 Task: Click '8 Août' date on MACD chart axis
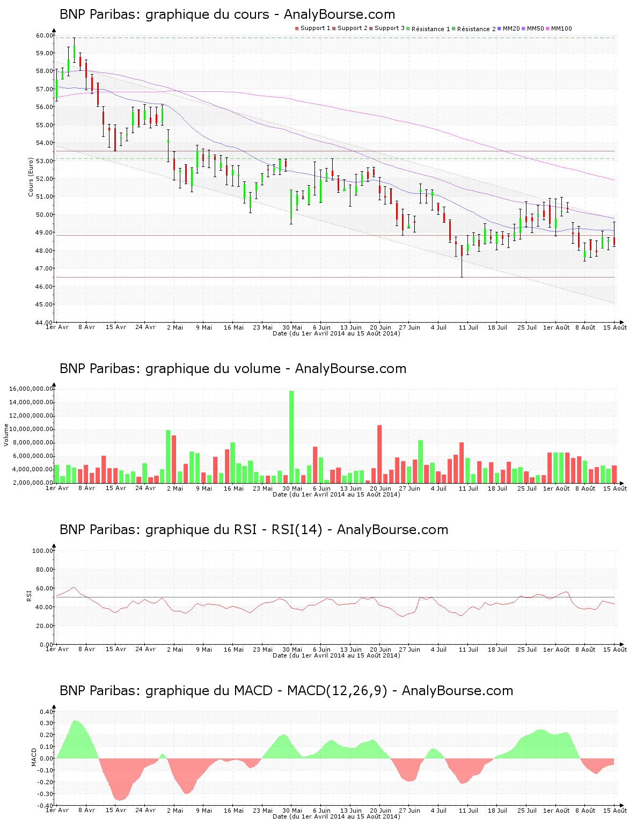tap(586, 810)
